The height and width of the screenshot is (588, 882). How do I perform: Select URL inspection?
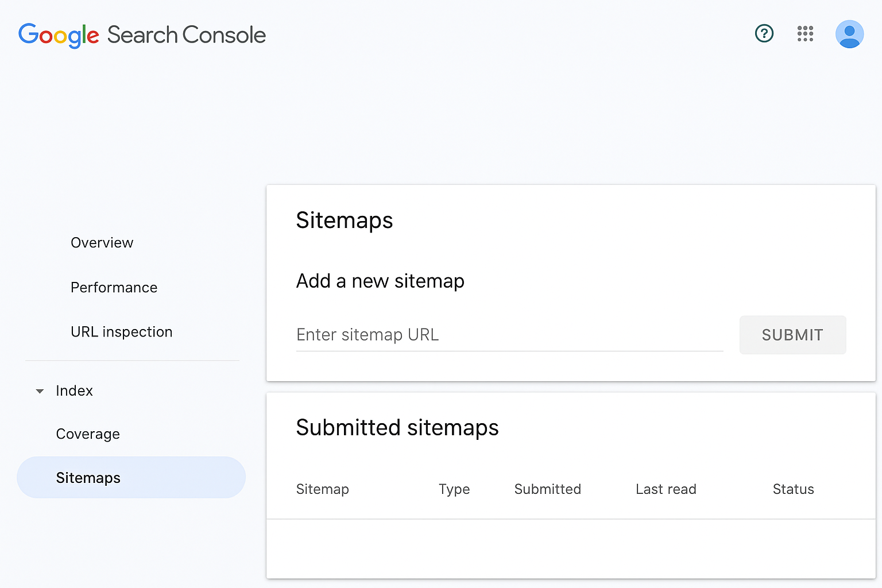click(121, 331)
